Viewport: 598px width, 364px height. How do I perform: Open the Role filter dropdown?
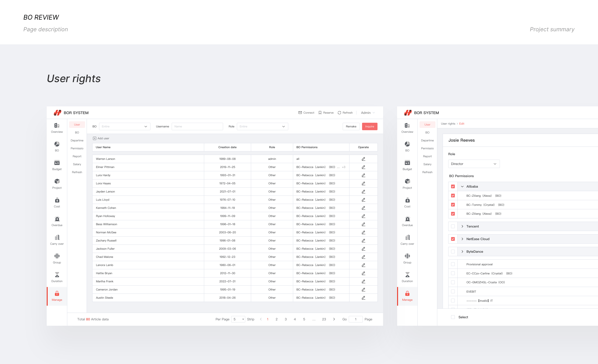coord(262,126)
